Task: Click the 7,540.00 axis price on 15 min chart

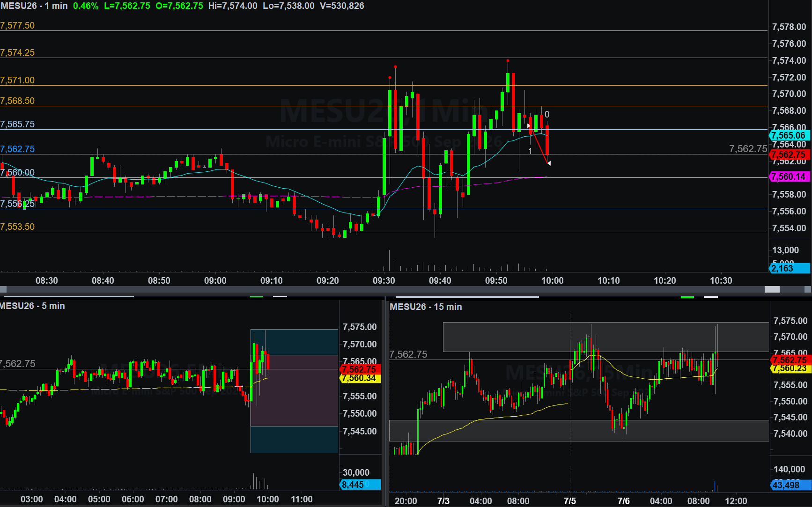Action: coord(790,434)
